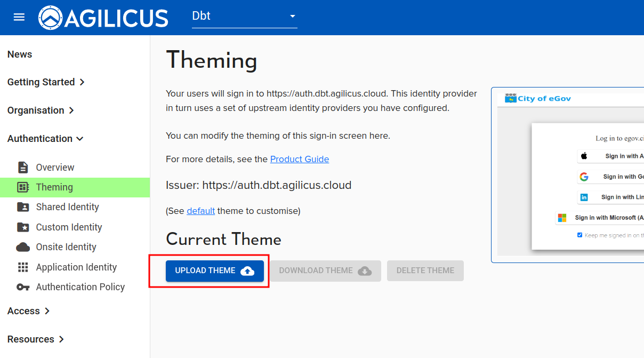
Task: Open the News menu item
Action: 20,54
